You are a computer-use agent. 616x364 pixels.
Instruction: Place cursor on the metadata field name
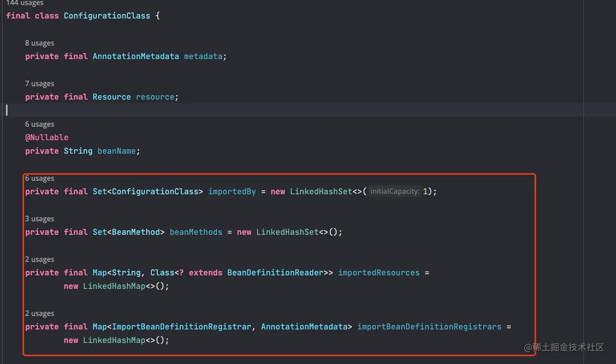click(203, 56)
